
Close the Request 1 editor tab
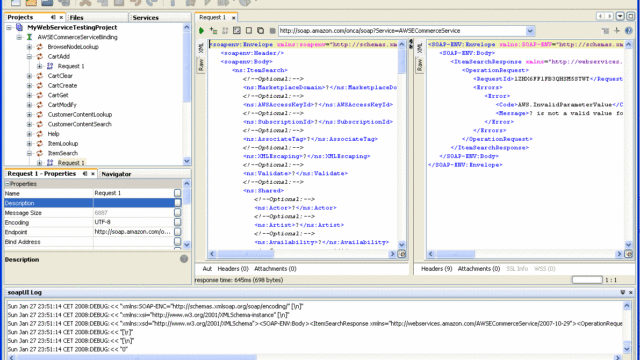click(233, 18)
